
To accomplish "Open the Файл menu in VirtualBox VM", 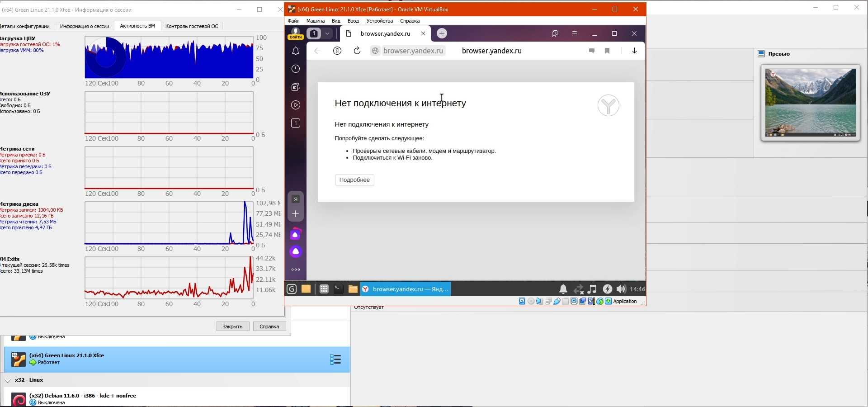I will 293,21.
